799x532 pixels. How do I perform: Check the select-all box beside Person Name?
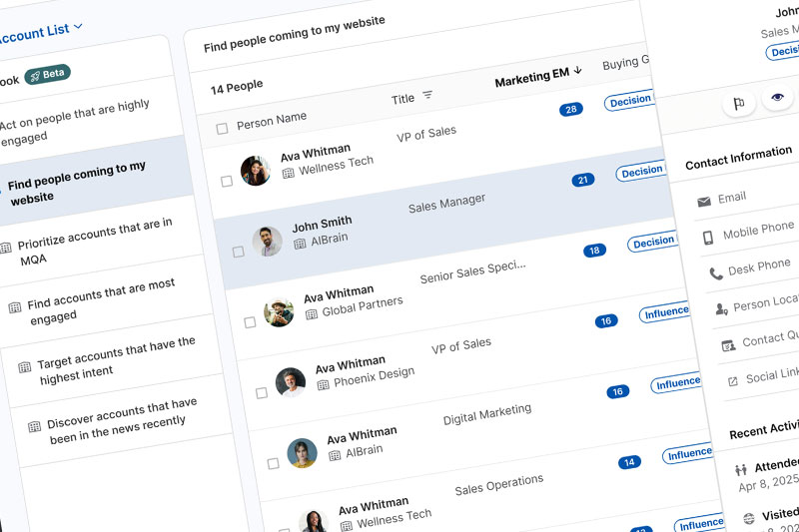(222, 129)
